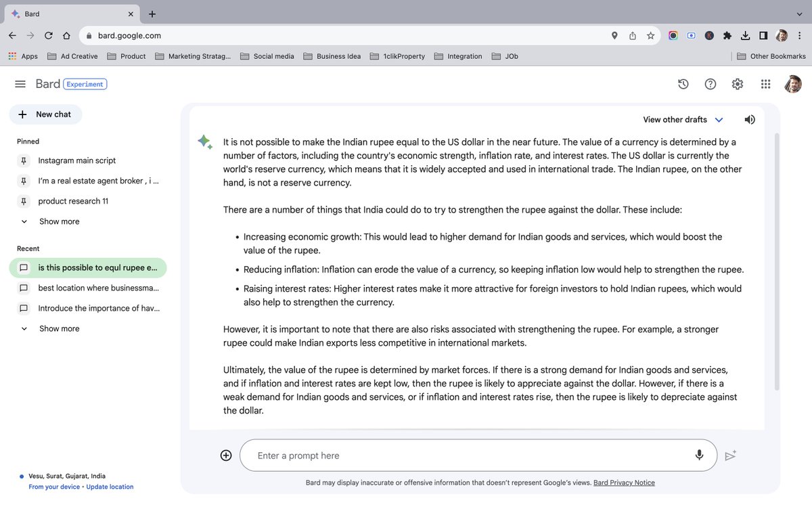Open pinned chat about real estate agent broker

click(x=88, y=181)
